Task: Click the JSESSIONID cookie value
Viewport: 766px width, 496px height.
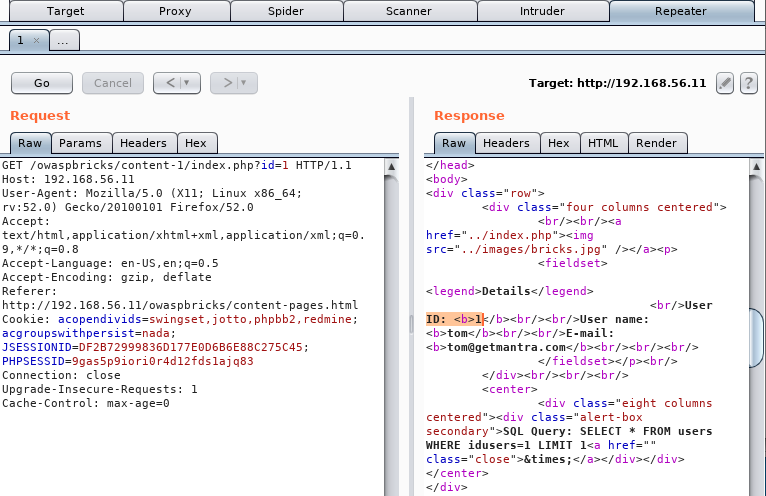Action: (x=191, y=347)
